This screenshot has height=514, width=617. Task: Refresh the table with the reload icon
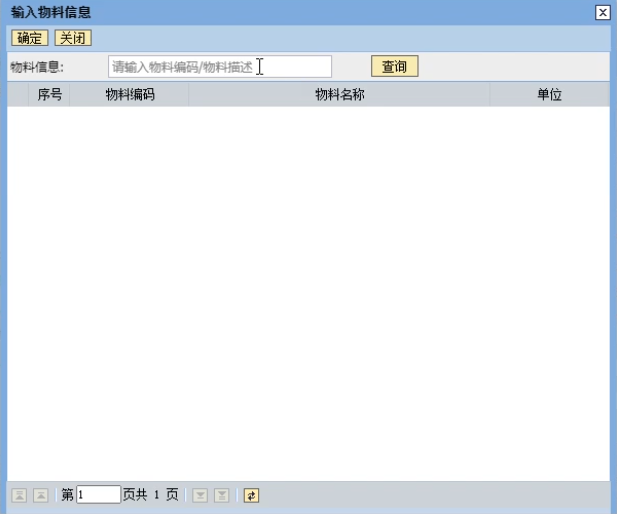click(251, 495)
